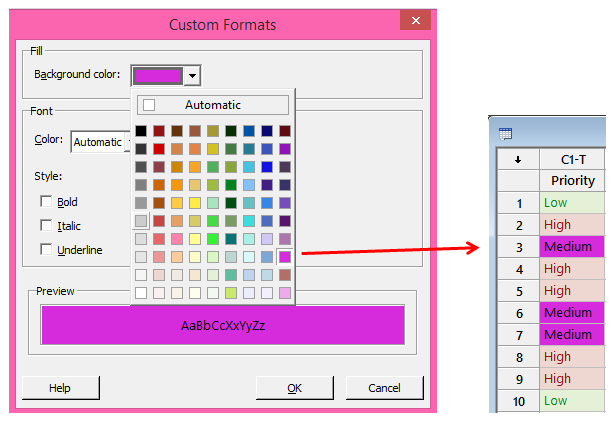
Task: Toggle the Italic checkbox
Action: [47, 226]
